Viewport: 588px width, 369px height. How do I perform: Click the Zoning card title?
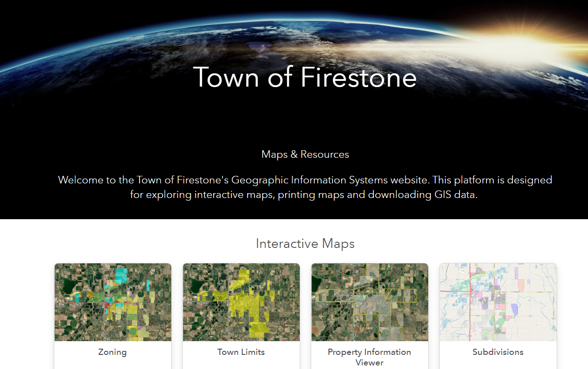point(113,352)
